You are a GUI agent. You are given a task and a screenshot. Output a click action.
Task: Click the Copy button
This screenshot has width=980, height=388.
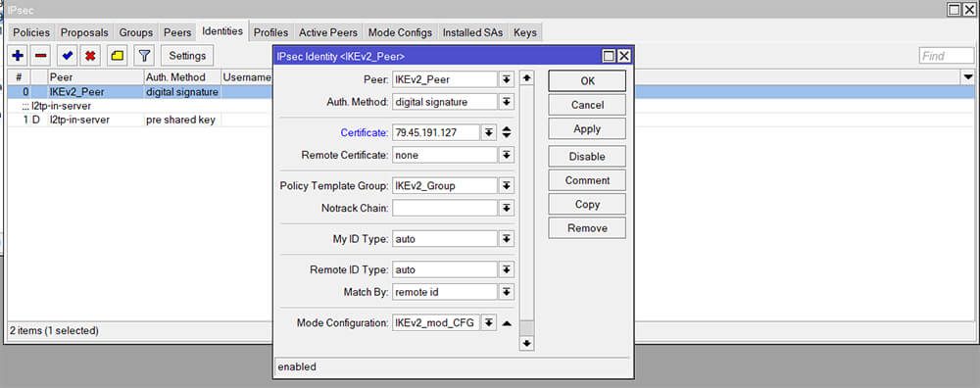[x=587, y=205]
